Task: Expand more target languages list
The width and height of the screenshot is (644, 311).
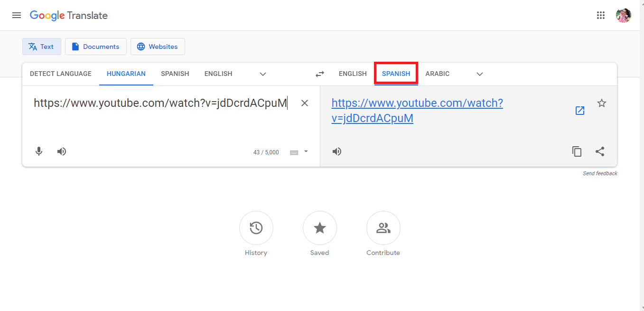Action: coord(480,74)
